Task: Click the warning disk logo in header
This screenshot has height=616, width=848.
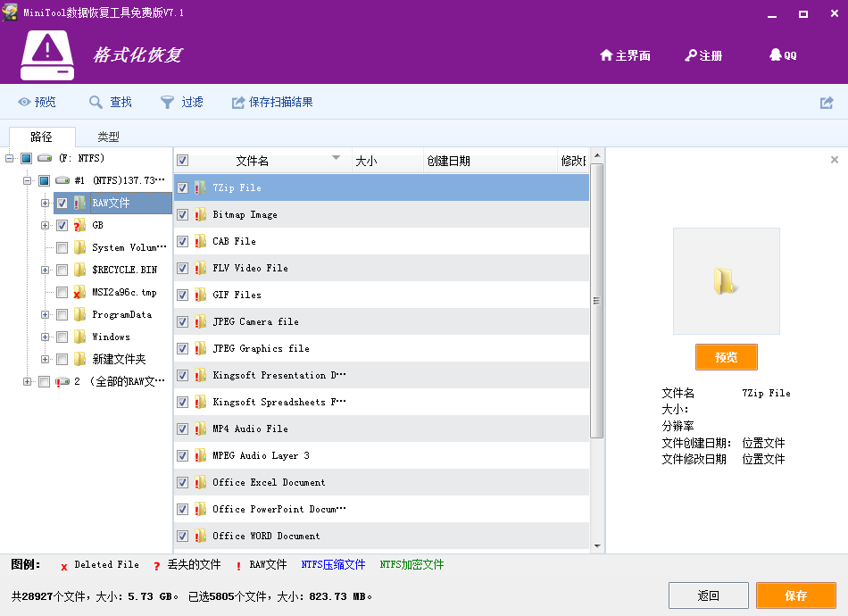Action: pos(47,55)
